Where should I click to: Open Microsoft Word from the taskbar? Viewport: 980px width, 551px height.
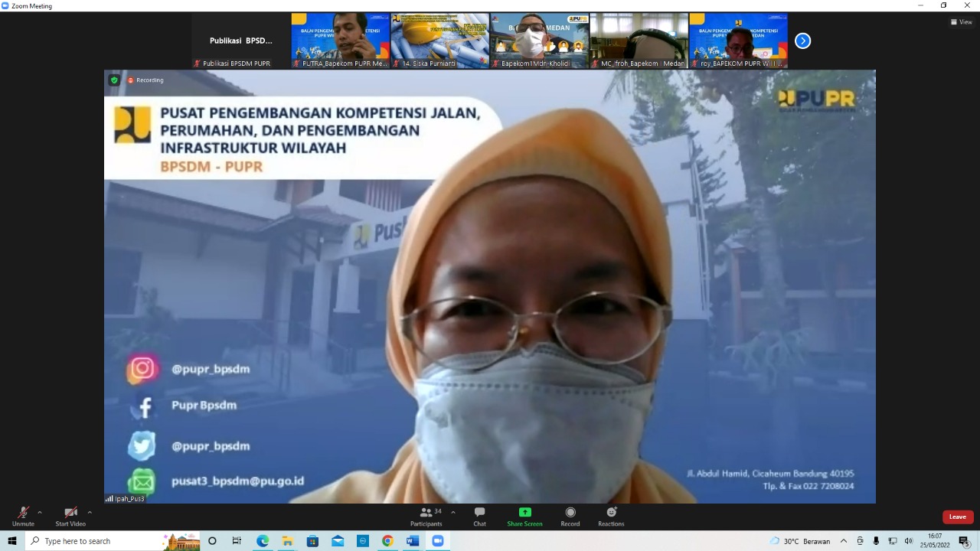pos(413,541)
